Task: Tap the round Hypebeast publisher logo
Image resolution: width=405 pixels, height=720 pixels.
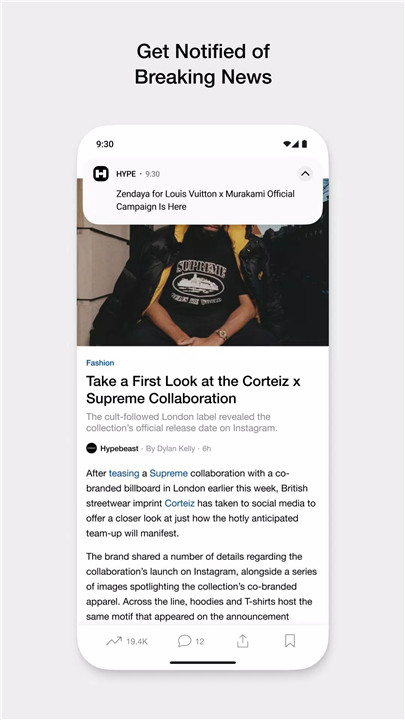Action: coord(91,449)
